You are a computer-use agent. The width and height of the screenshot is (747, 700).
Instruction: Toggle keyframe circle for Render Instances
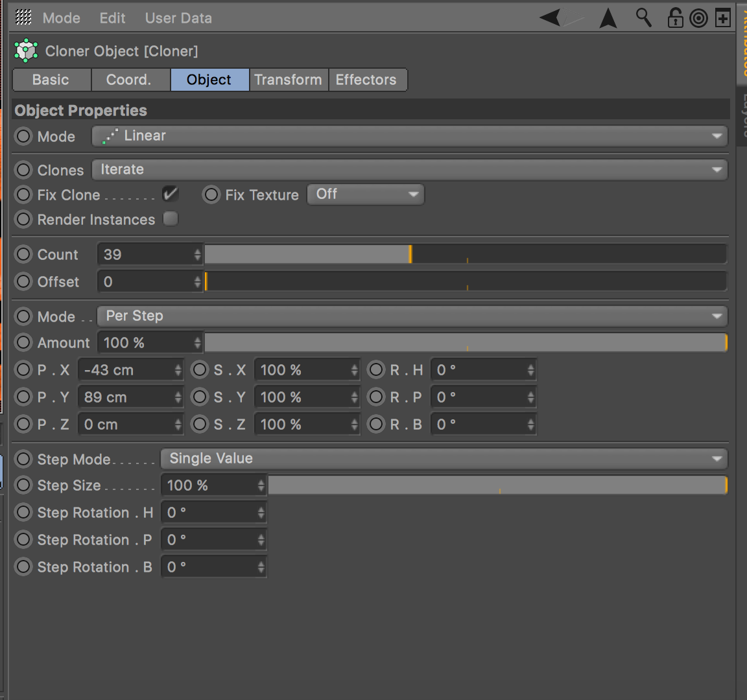coord(23,219)
